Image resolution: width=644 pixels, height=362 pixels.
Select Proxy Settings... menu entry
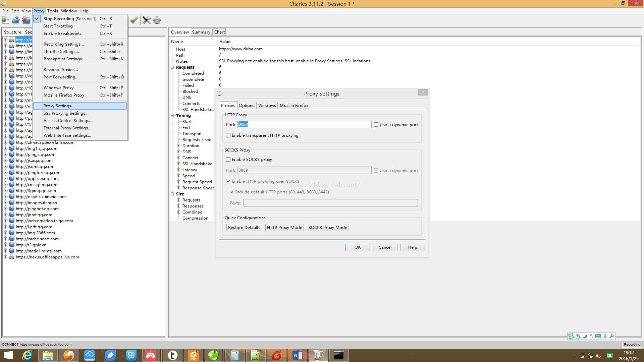tap(80, 106)
